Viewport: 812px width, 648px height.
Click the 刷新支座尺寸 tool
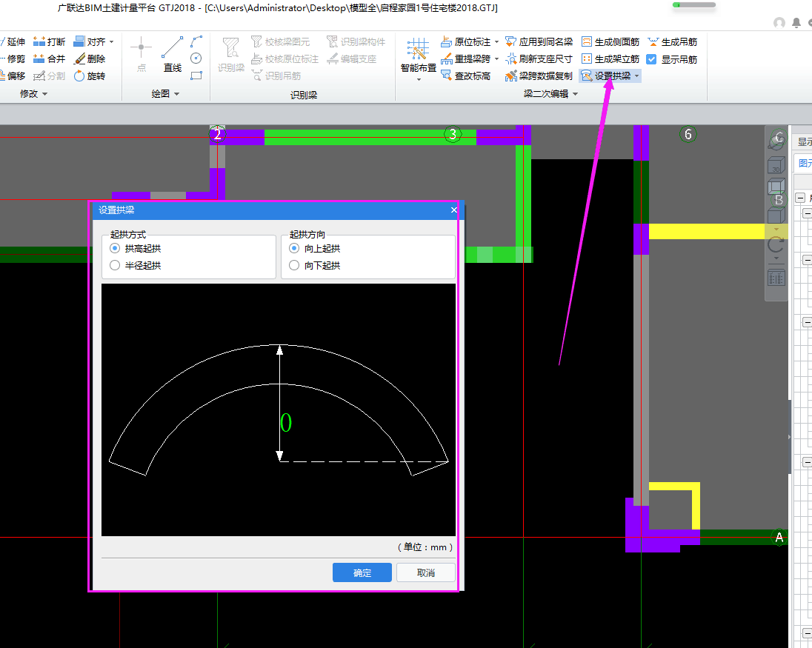[539, 59]
